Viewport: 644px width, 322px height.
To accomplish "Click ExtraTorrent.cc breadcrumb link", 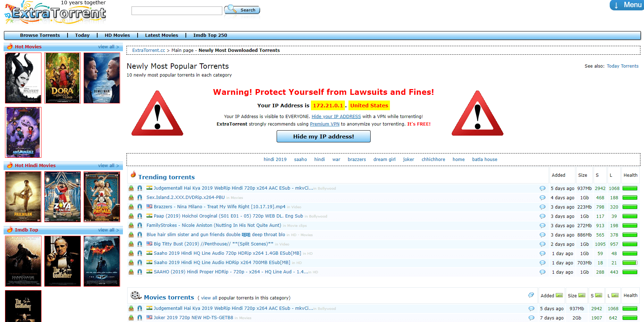I will click(149, 50).
